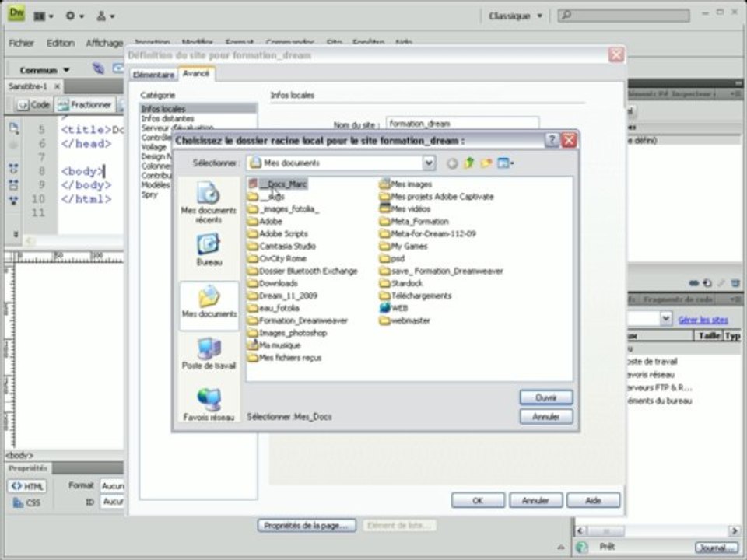Image resolution: width=747 pixels, height=560 pixels.
Task: Select the webmaster folder
Action: tap(405, 320)
